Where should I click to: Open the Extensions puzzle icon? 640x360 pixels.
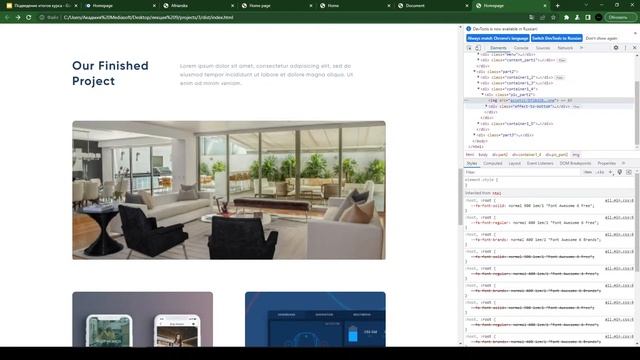point(567,18)
